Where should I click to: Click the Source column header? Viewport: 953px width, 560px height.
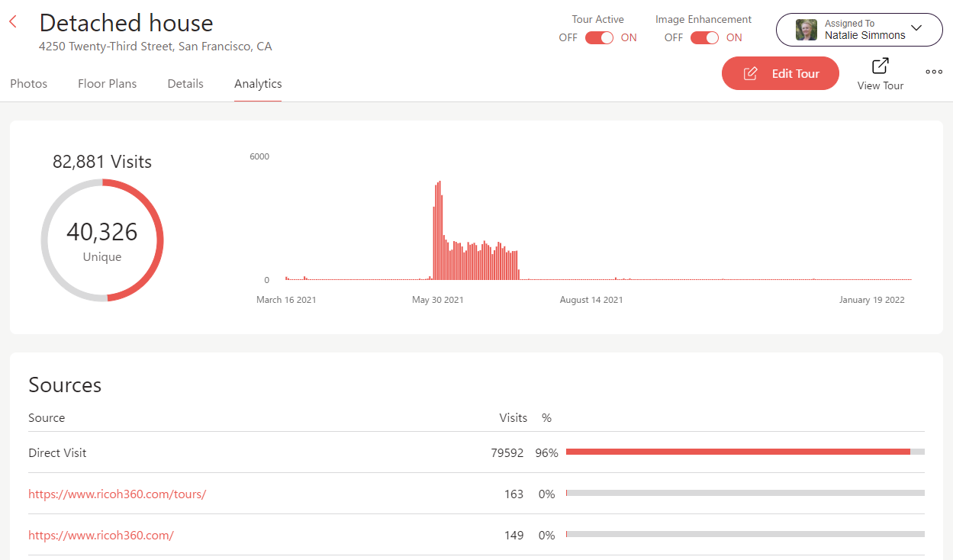click(x=47, y=417)
